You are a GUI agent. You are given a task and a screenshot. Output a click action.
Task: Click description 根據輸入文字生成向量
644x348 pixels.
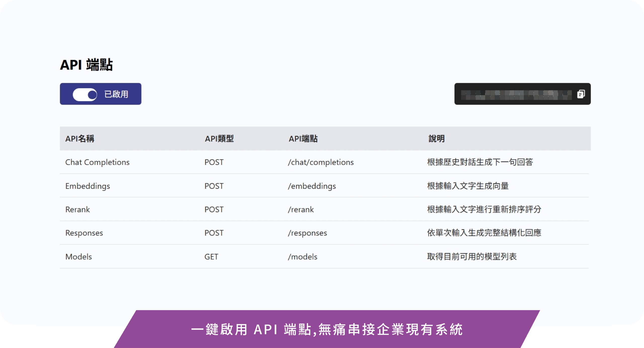click(468, 186)
